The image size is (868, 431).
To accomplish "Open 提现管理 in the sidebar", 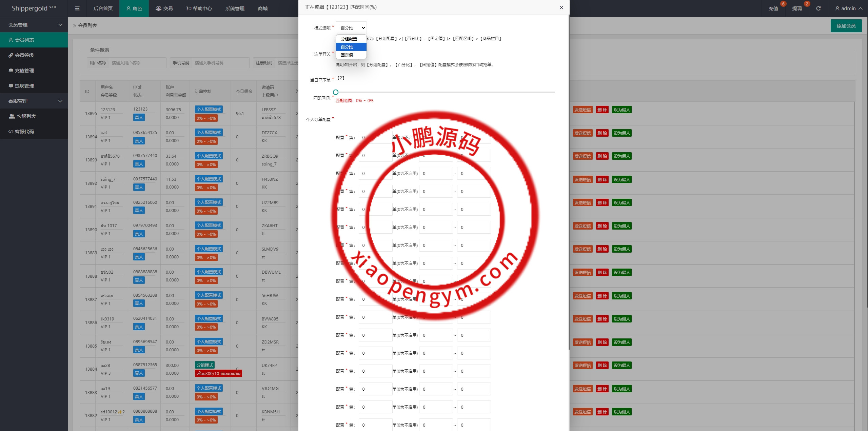I will [x=24, y=86].
